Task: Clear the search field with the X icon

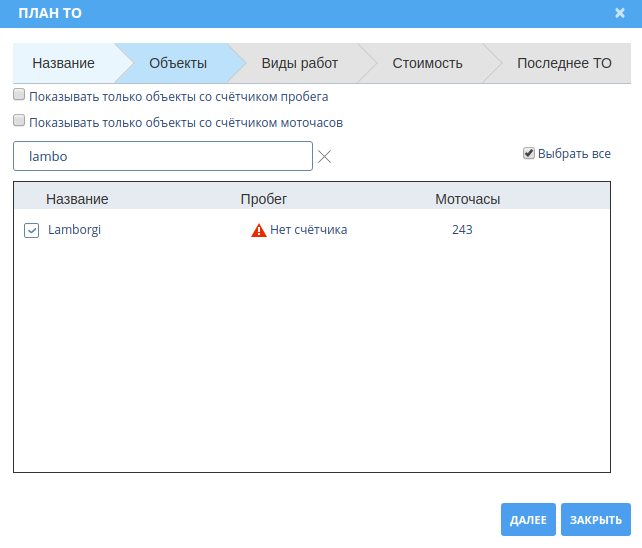Action: click(x=324, y=156)
